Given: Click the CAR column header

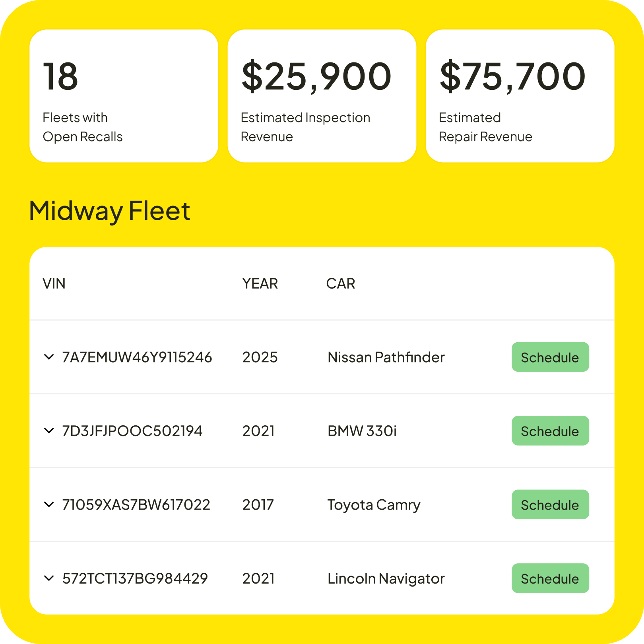Looking at the screenshot, I should coord(340,283).
